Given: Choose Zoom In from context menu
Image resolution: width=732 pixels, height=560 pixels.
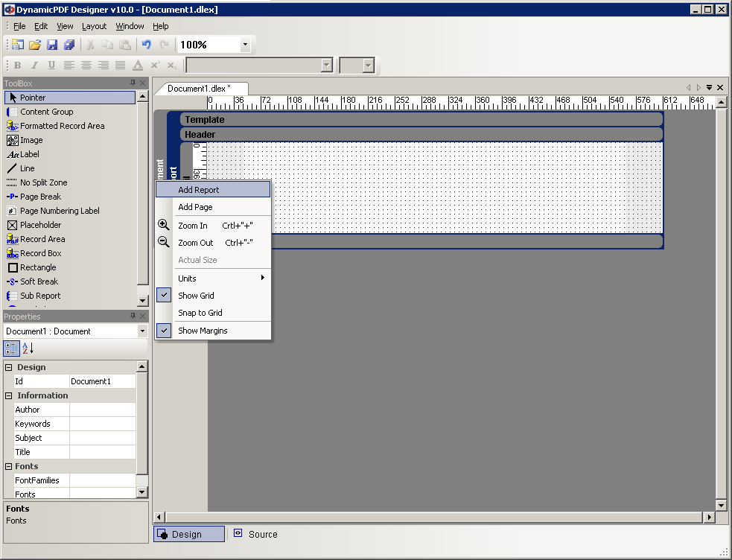Looking at the screenshot, I should click(x=213, y=226).
